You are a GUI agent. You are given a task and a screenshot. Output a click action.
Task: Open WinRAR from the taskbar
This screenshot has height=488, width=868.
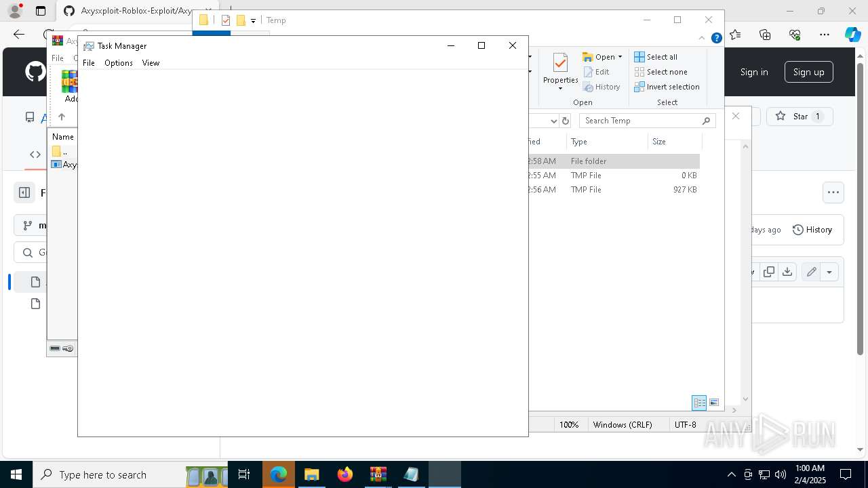pos(378,474)
